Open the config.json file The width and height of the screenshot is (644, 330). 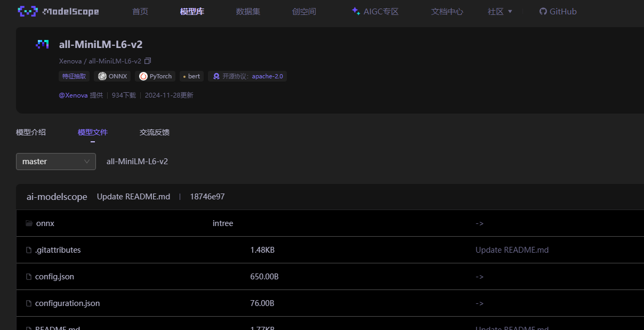point(54,277)
